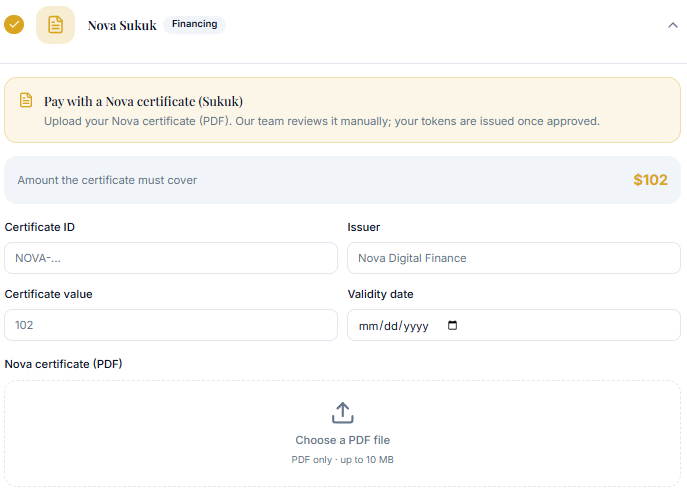Click the $102 amount value

(650, 180)
